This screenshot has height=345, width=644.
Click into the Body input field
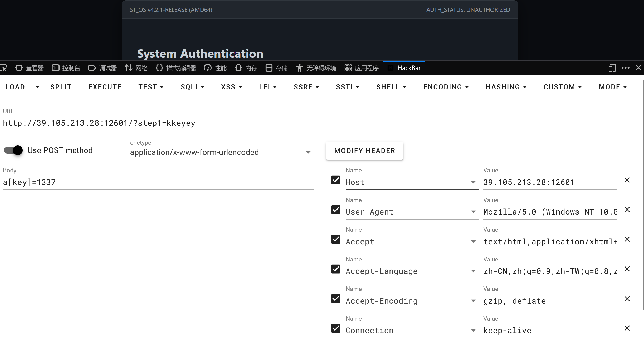[158, 182]
